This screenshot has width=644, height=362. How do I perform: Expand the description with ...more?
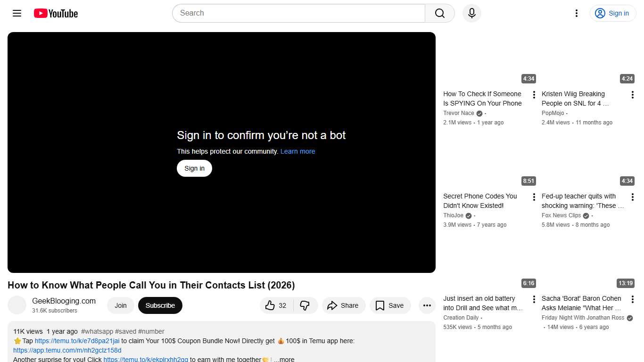pyautogui.click(x=284, y=359)
